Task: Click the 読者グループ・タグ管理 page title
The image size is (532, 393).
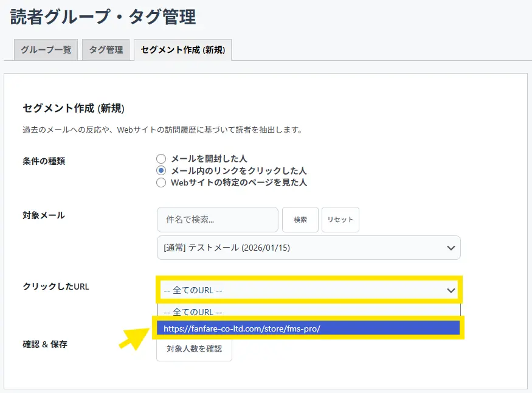Action: (x=103, y=17)
